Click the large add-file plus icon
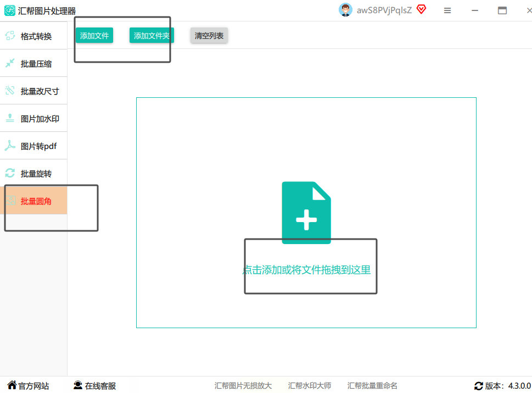Viewport: 532px width, 393px height. coord(306,213)
